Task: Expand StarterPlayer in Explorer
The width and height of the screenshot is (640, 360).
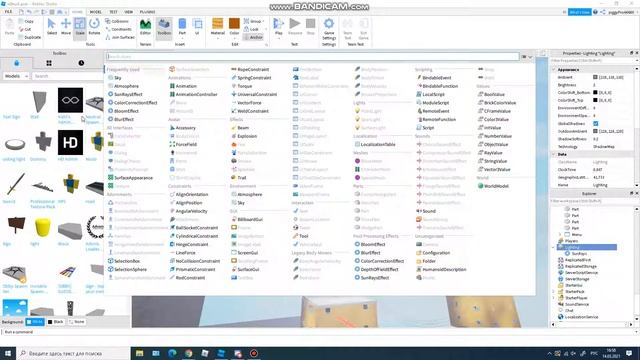Action: pyautogui.click(x=553, y=298)
